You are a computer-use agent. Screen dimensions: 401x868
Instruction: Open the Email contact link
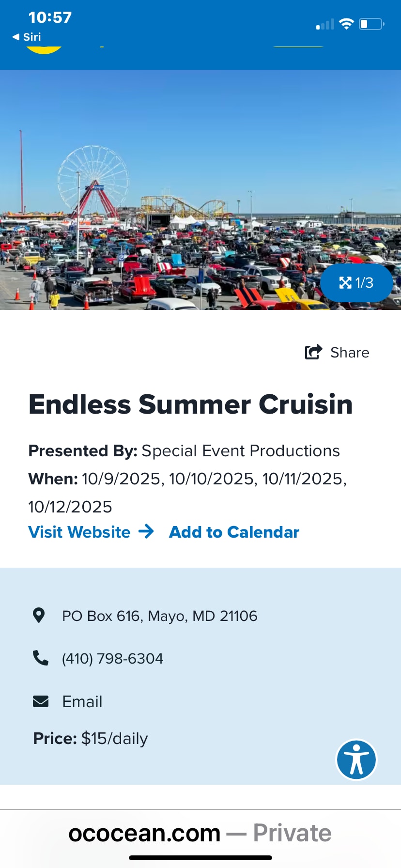coord(82,701)
